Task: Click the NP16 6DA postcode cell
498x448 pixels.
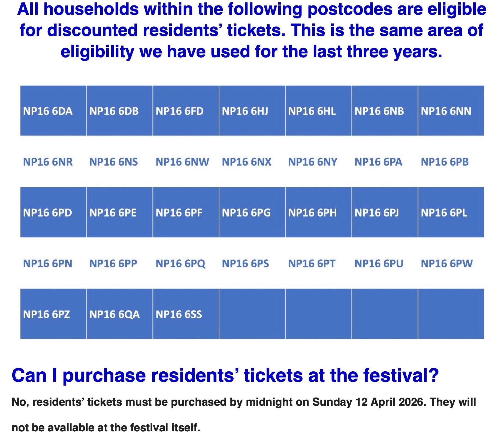Action: (x=48, y=111)
